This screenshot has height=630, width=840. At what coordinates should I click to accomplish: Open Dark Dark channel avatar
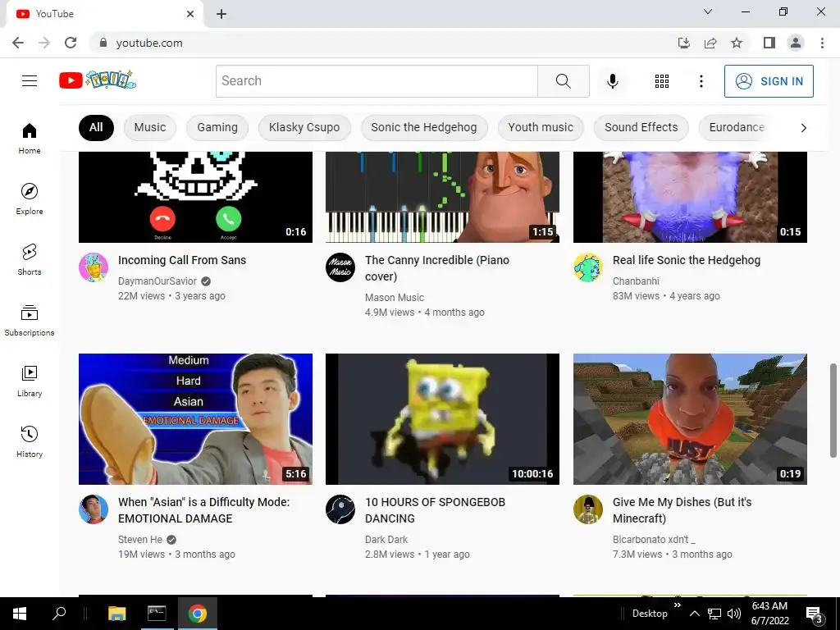click(340, 509)
